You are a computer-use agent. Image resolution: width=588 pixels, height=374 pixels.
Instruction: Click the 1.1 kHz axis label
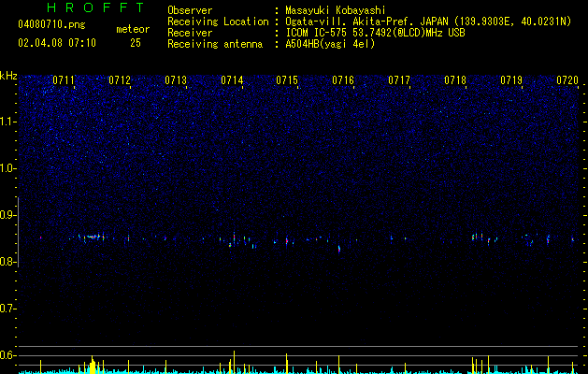(7, 122)
